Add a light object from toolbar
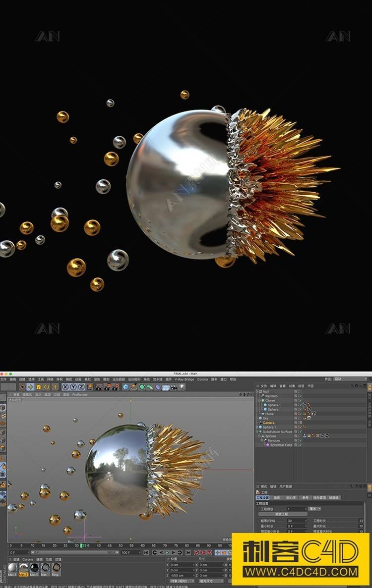Screen dimensions: 372x588 click(182, 387)
